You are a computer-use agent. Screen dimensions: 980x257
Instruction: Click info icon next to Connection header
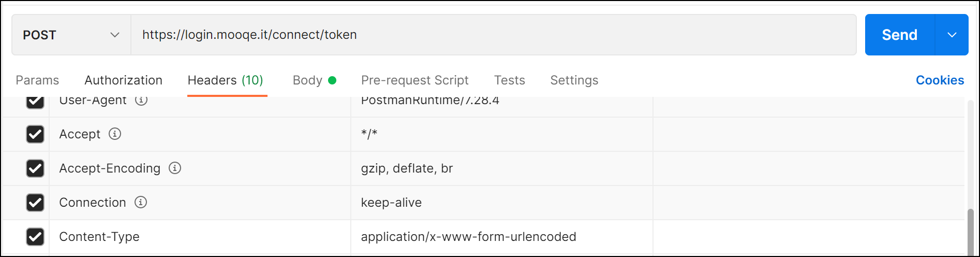(141, 203)
